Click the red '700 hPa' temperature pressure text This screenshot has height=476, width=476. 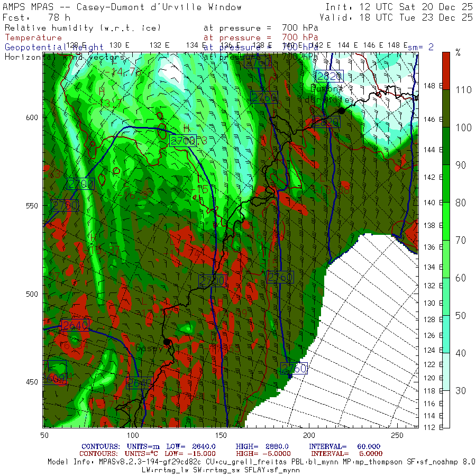click(300, 38)
